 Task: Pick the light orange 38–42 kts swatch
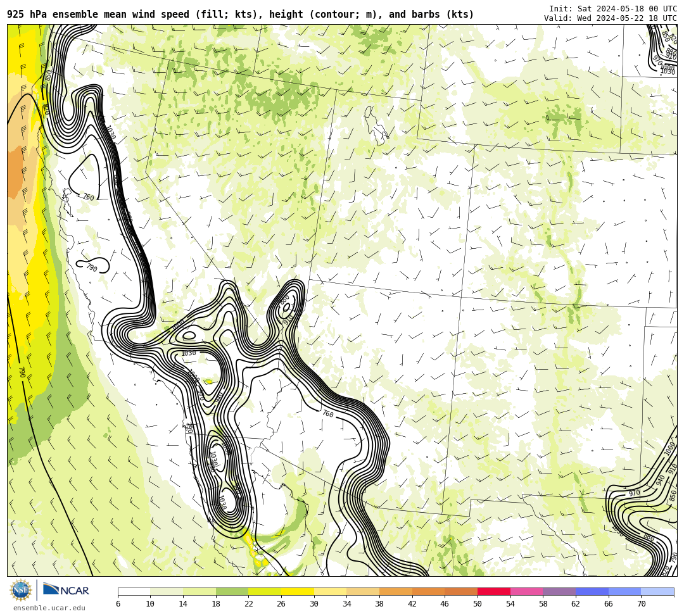click(x=396, y=591)
